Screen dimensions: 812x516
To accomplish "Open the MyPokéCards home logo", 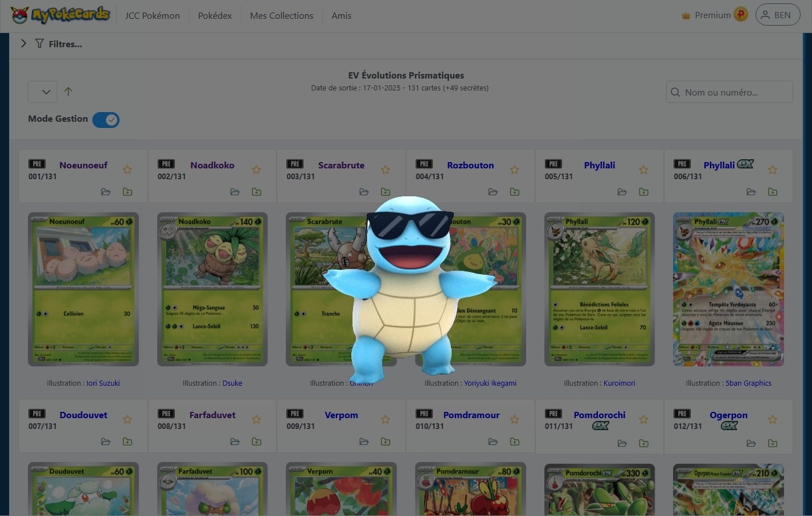I will coord(60,15).
